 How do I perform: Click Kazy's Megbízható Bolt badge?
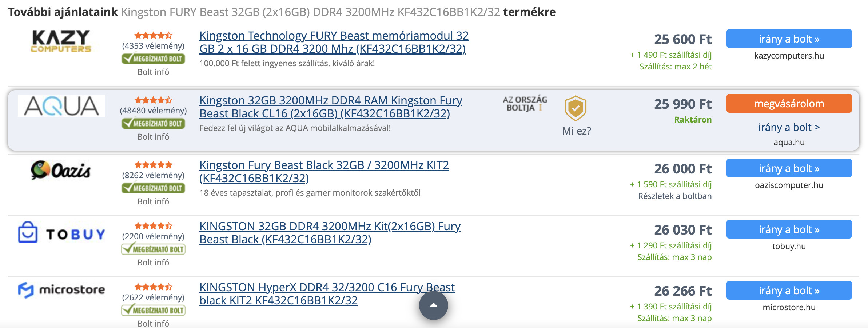pos(153,59)
